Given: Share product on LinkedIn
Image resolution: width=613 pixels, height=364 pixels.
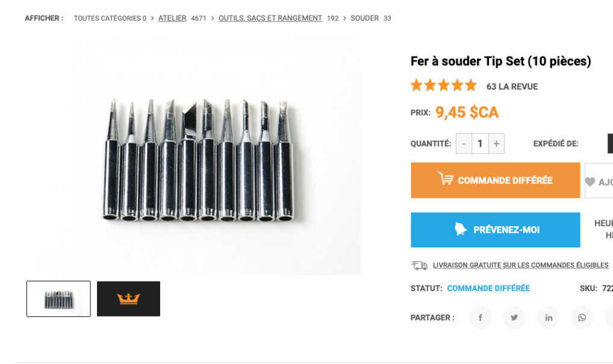Looking at the screenshot, I should [x=548, y=318].
